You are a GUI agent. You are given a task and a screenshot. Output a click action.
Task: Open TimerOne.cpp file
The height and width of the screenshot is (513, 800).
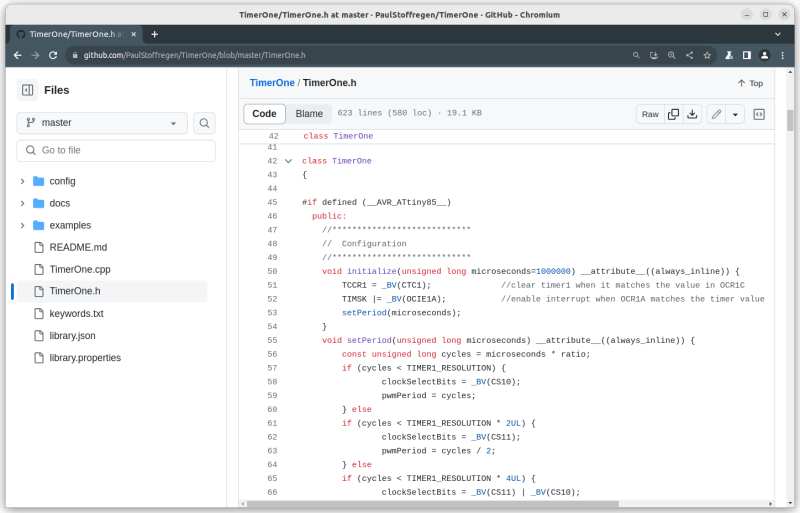tap(80, 269)
